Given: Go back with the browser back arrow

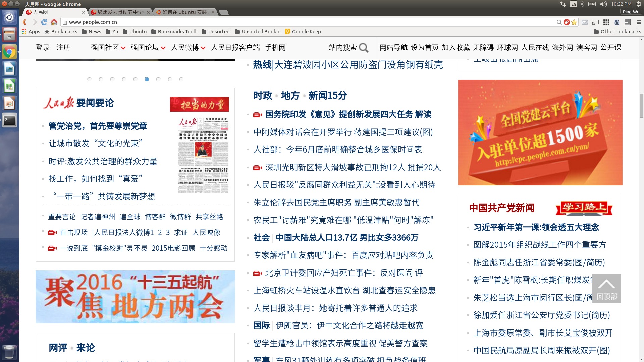Looking at the screenshot, I should coord(24,22).
